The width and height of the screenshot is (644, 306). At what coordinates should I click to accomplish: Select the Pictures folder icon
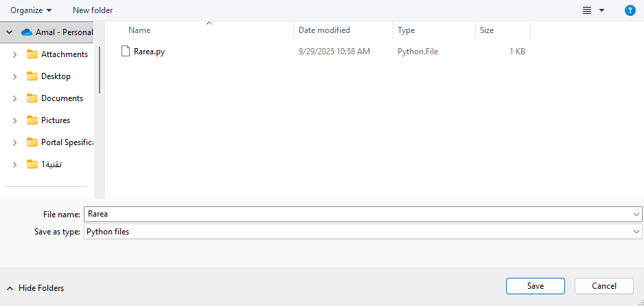click(x=32, y=120)
